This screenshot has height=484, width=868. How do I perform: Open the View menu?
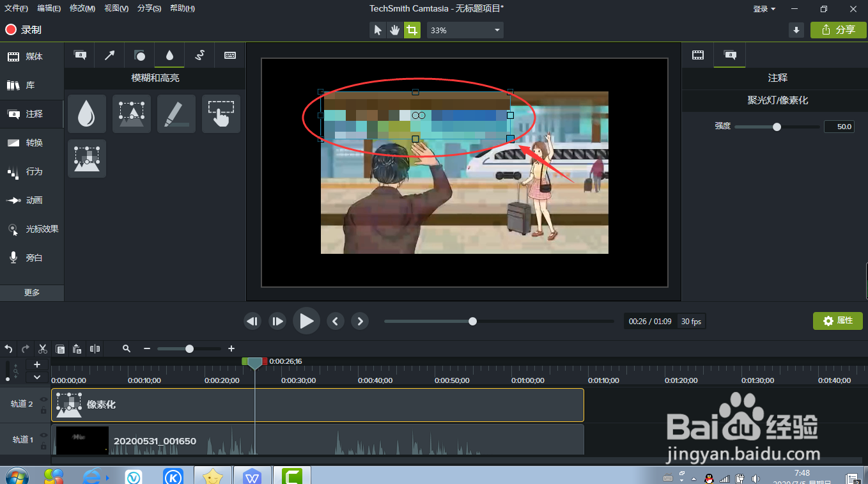pos(116,8)
